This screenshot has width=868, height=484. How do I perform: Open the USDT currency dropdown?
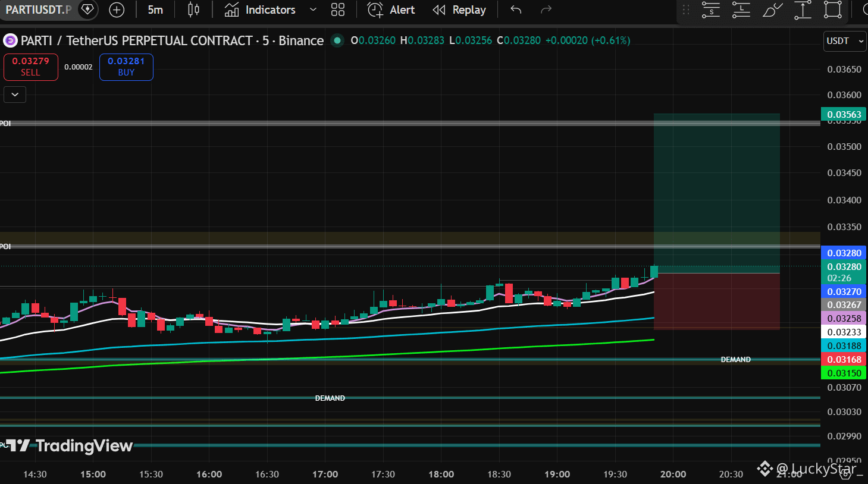[845, 41]
